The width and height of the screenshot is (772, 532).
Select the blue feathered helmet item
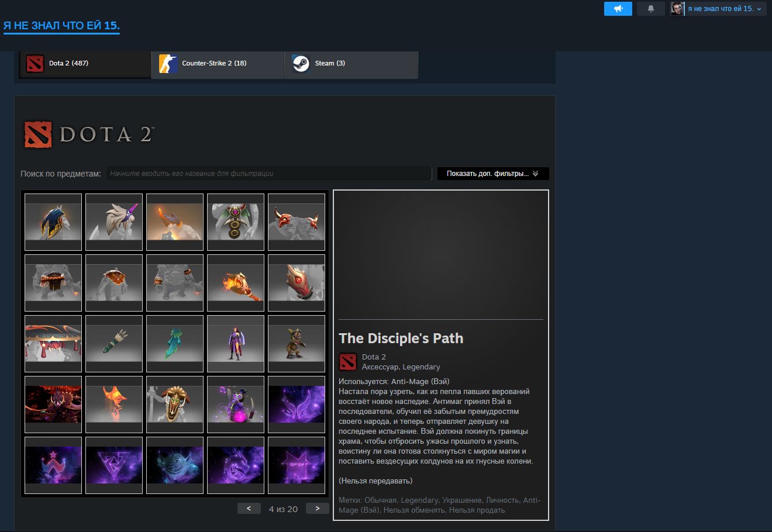pos(53,222)
